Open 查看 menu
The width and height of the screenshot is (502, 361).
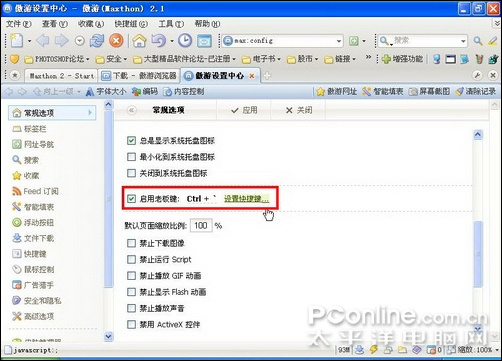55,24
